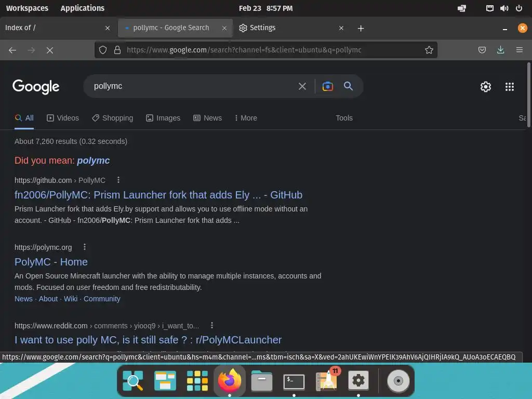The width and height of the screenshot is (532, 399).
Task: Select the Shopping search filter
Action: (113, 118)
